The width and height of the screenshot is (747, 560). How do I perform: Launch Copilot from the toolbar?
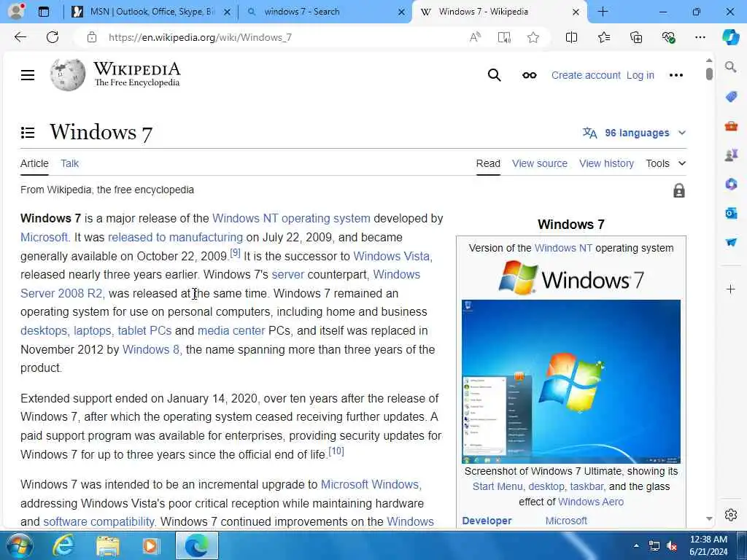pos(730,37)
